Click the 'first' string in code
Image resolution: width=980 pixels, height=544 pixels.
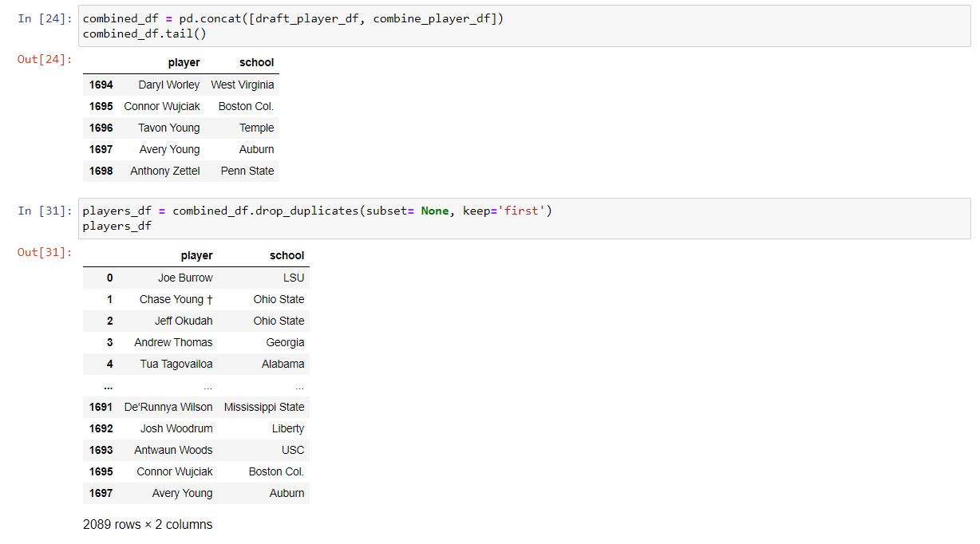pyautogui.click(x=521, y=211)
